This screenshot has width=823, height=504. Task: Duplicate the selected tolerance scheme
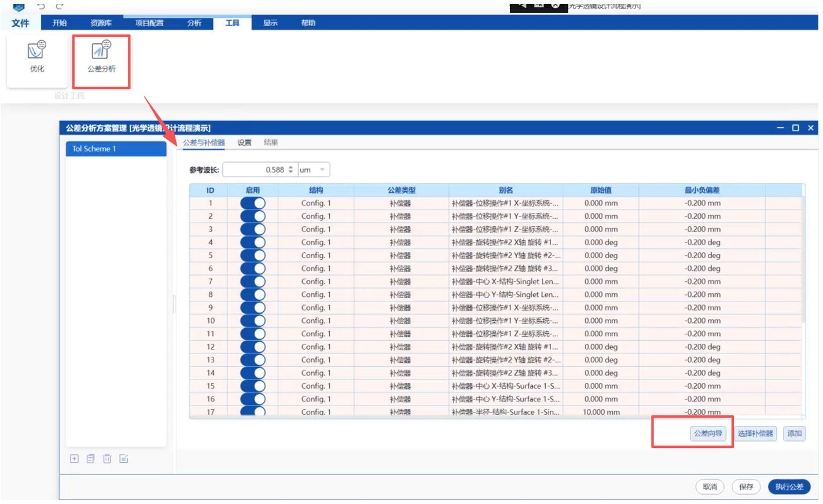91,459
